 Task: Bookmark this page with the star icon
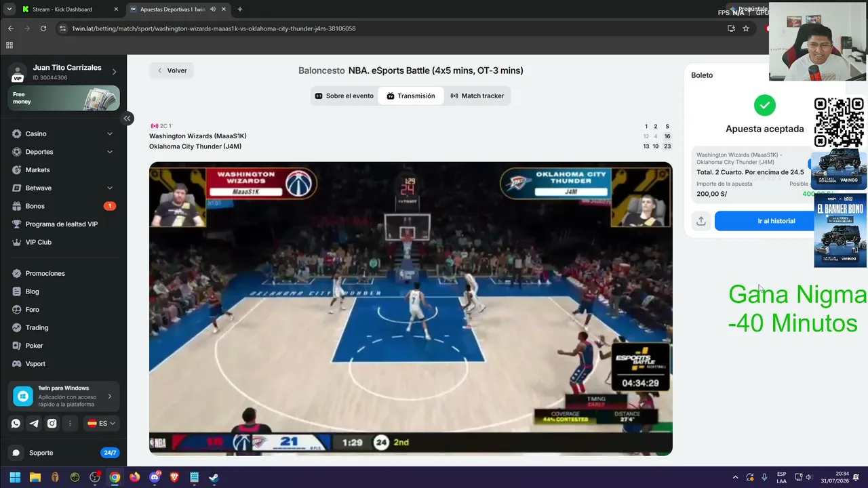click(x=746, y=28)
